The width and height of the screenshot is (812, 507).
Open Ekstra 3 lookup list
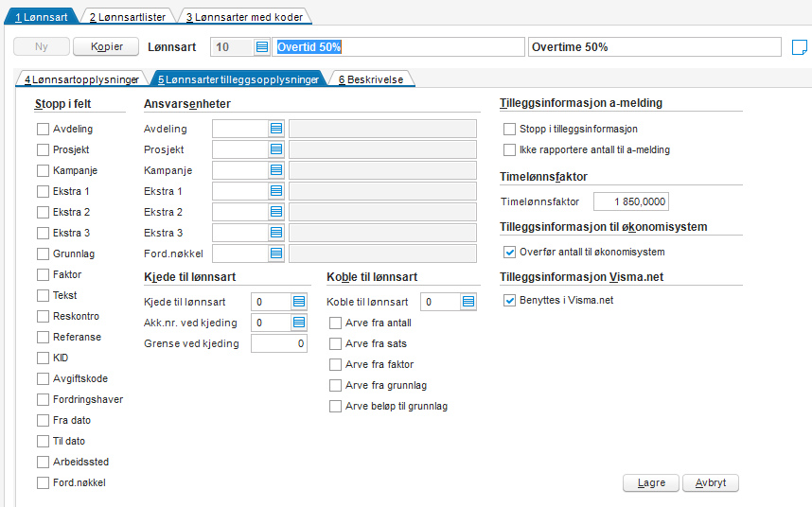[276, 233]
